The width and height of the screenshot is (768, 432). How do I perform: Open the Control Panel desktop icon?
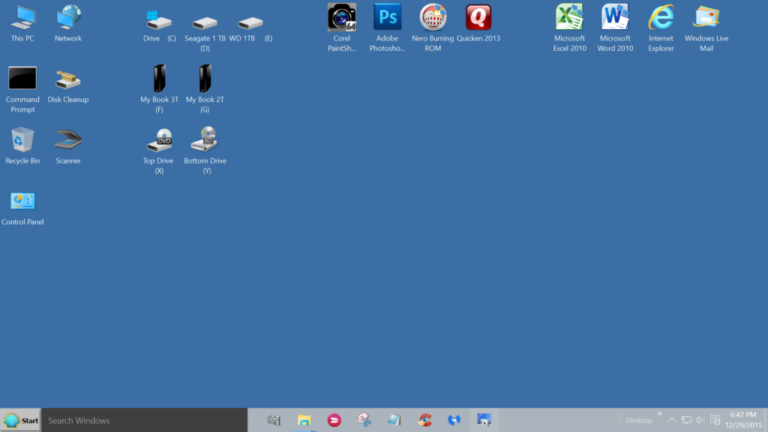(22, 202)
